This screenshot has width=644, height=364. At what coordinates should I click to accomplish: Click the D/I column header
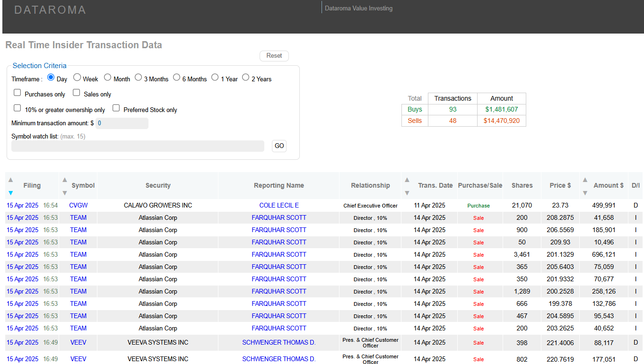[635, 185]
